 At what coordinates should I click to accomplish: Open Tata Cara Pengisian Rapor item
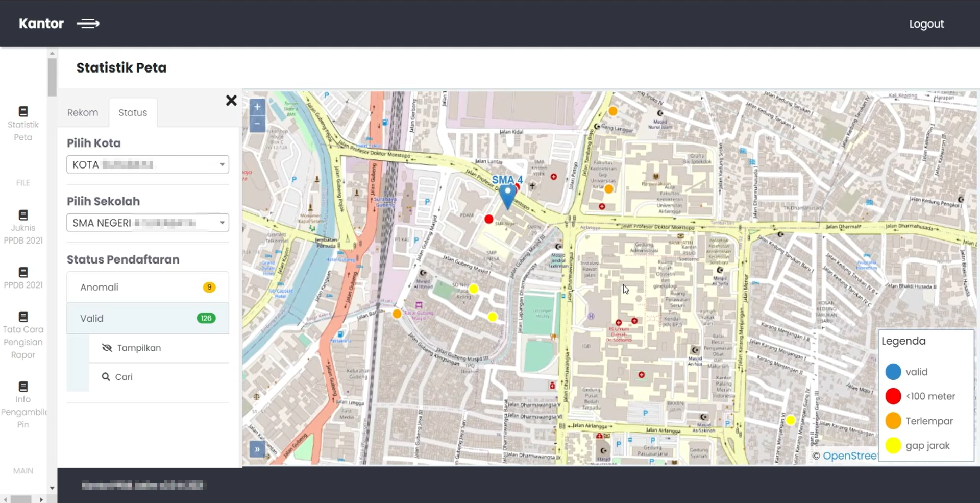[23, 336]
